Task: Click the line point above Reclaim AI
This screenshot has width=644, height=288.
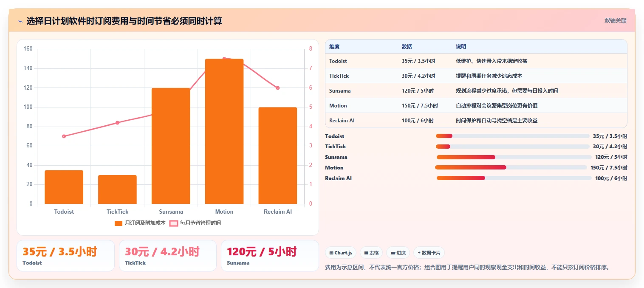Action: (278, 88)
